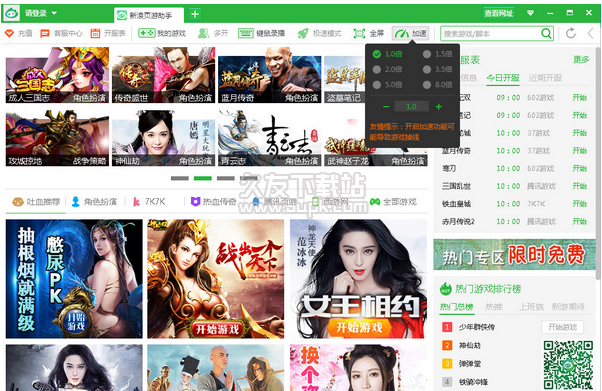Enable 极速模式 rocket icon
The width and height of the screenshot is (602, 391).
pyautogui.click(x=303, y=33)
